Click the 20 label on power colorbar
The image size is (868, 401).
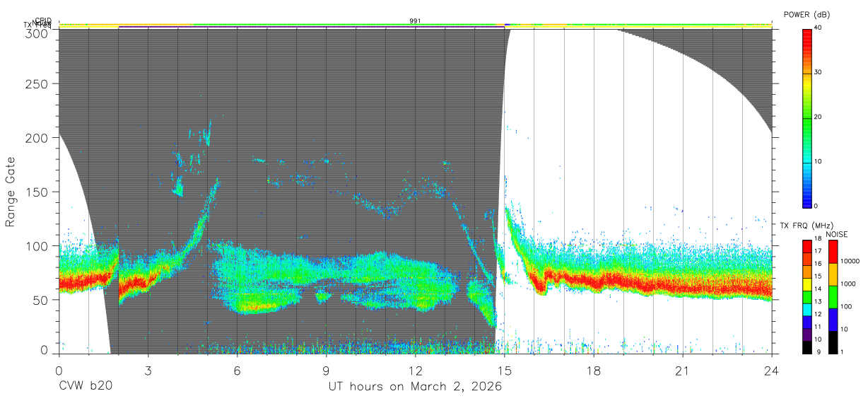819,117
